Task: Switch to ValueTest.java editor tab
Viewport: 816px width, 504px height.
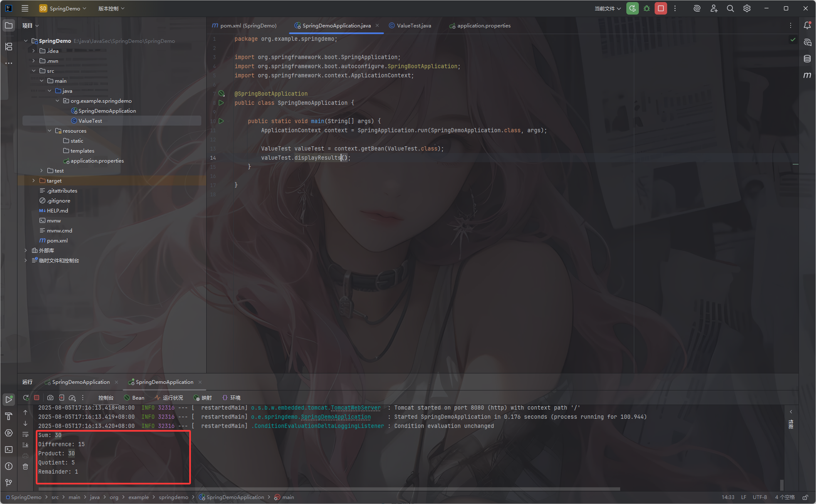Action: (410, 25)
